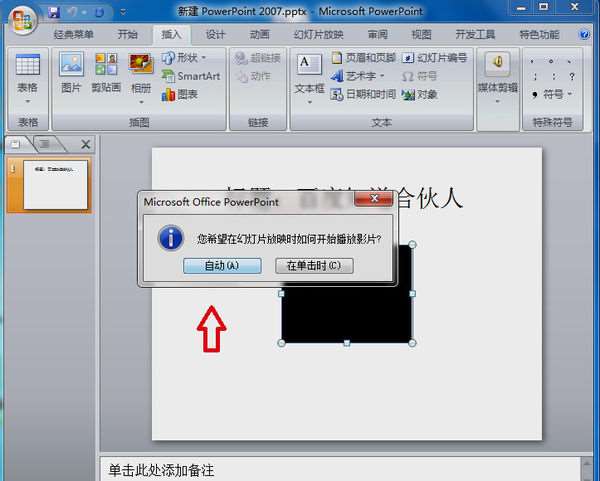This screenshot has width=600, height=481.
Task: Redo action in quick access toolbar
Action: click(99, 13)
